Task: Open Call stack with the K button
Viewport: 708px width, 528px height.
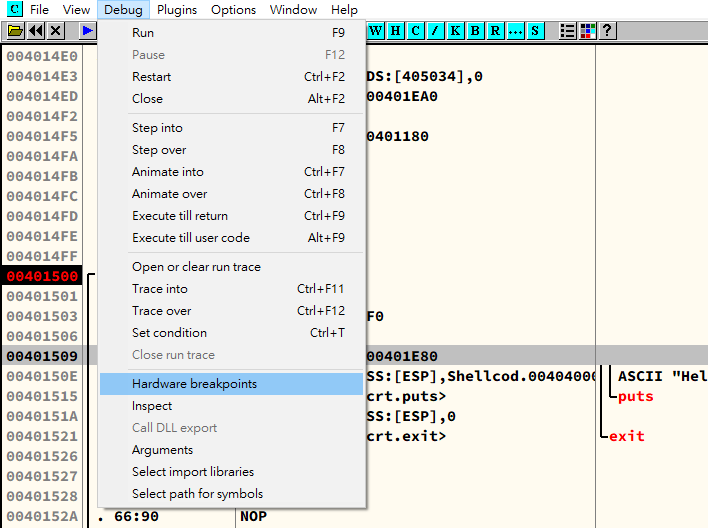Action: tap(455, 31)
